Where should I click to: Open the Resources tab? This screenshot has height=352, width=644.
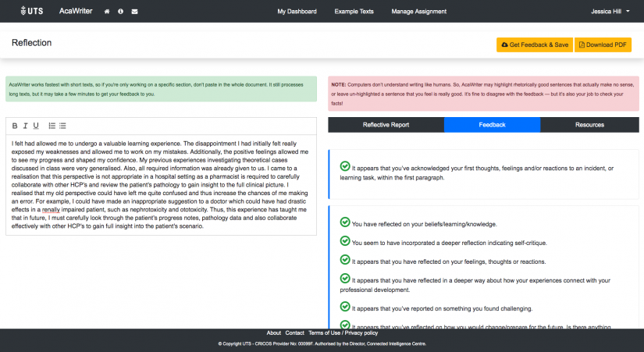(x=589, y=125)
